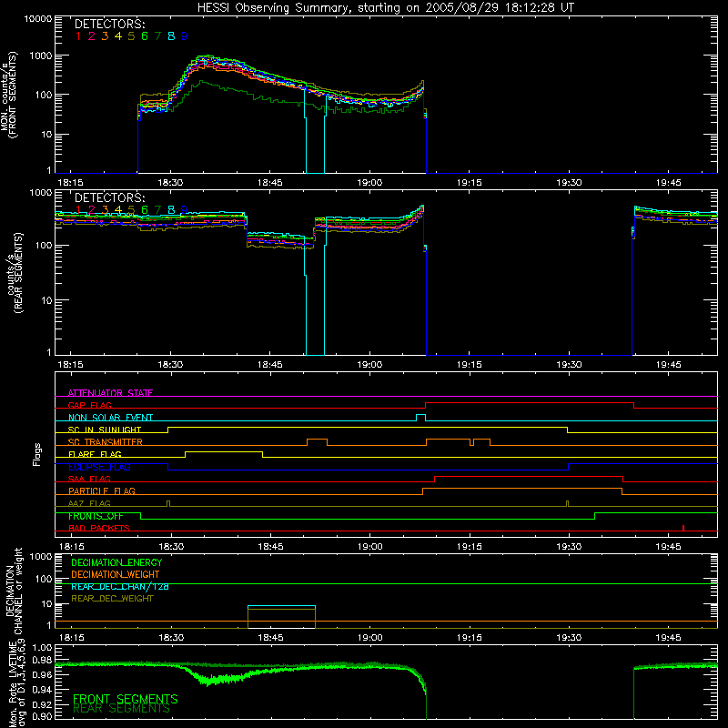Click the DECIMATION CHANNEL or weight axis label
This screenshot has height=728, width=728.
(x=14, y=591)
